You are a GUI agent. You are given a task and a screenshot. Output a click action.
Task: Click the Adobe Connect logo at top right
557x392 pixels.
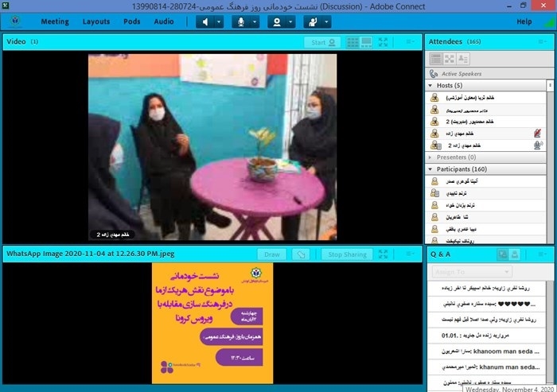click(x=546, y=21)
